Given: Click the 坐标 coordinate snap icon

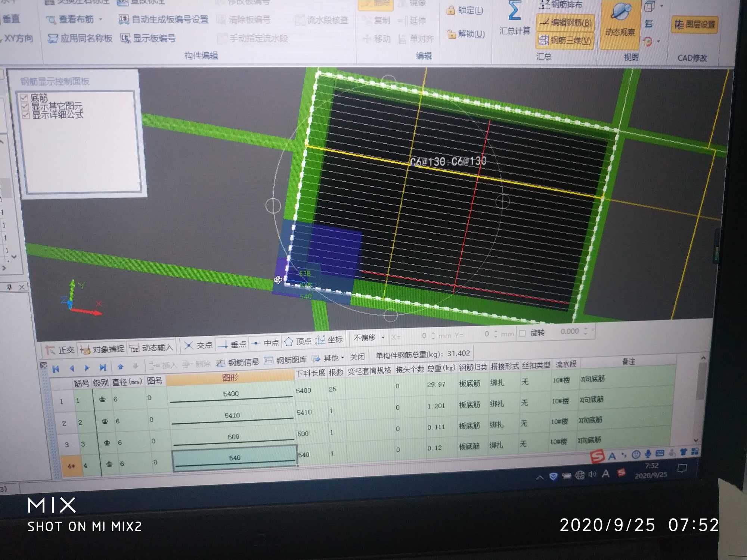Looking at the screenshot, I should click(320, 340).
